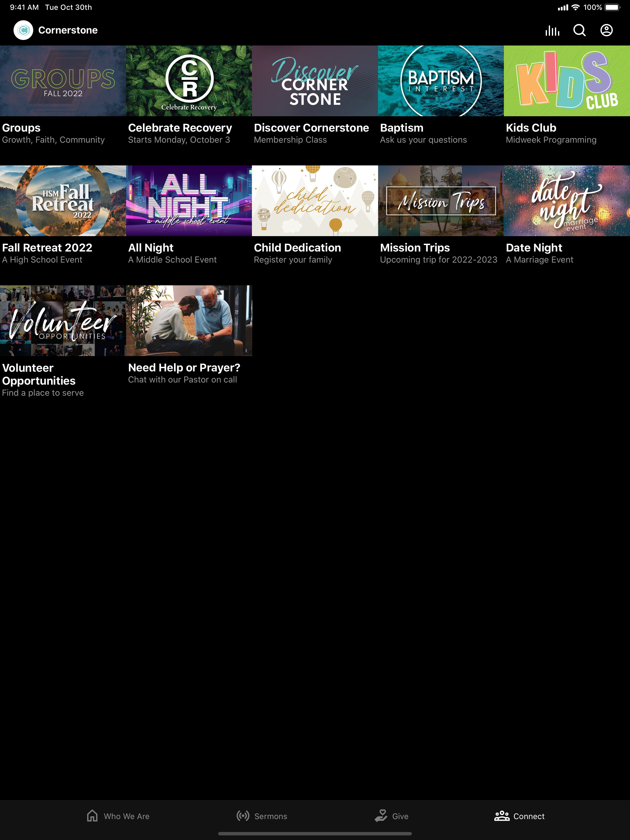Click "Growth, Faith, Community" subtitle

[x=53, y=140]
